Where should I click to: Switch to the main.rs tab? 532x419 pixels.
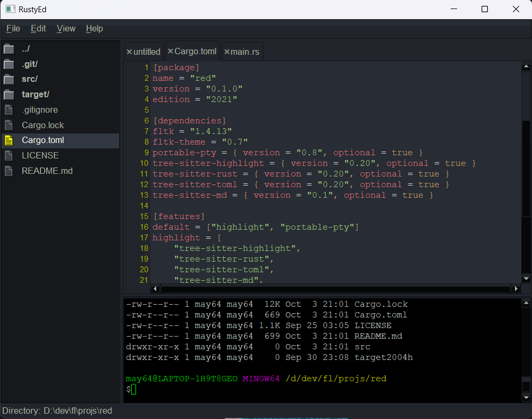point(245,52)
